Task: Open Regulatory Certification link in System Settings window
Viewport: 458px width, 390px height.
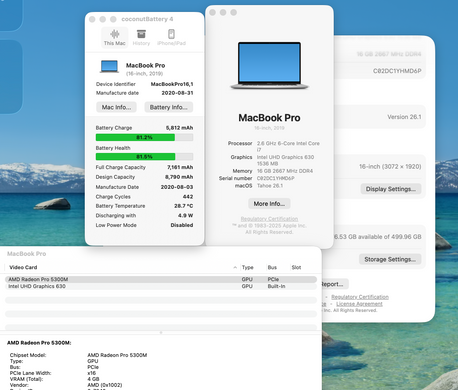Action: [360, 297]
